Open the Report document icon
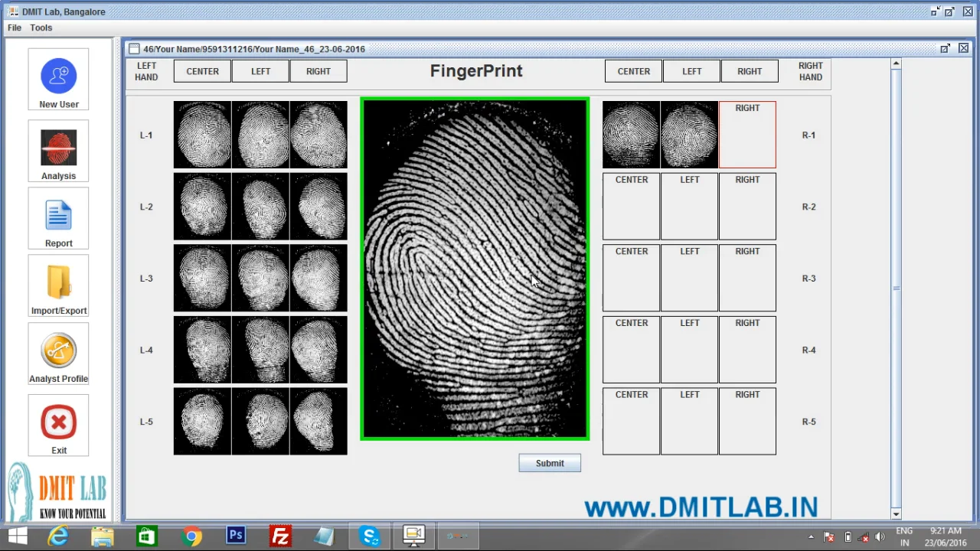Image resolution: width=980 pixels, height=551 pixels. point(58,218)
